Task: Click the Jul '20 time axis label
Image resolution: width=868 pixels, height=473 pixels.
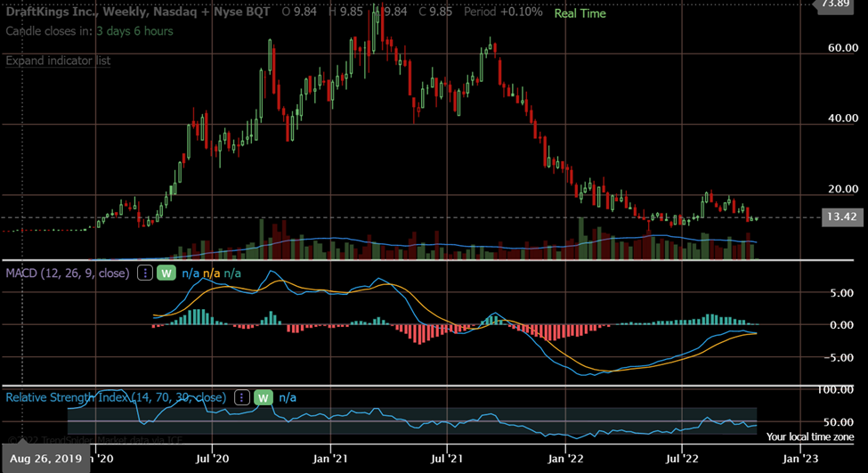Action: coord(213,459)
